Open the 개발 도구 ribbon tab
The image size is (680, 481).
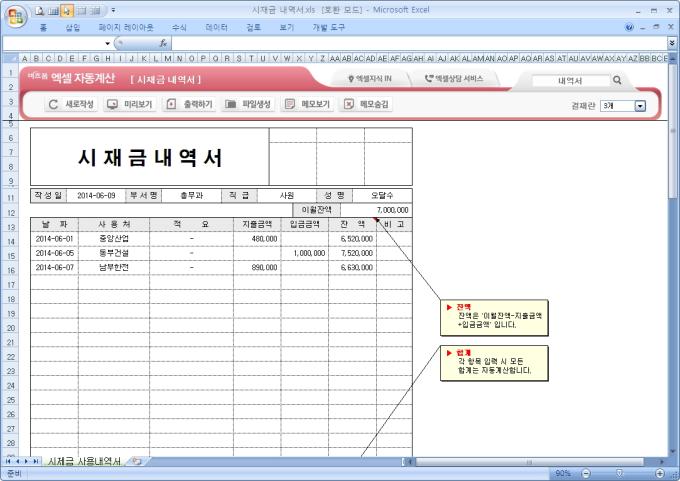point(328,27)
